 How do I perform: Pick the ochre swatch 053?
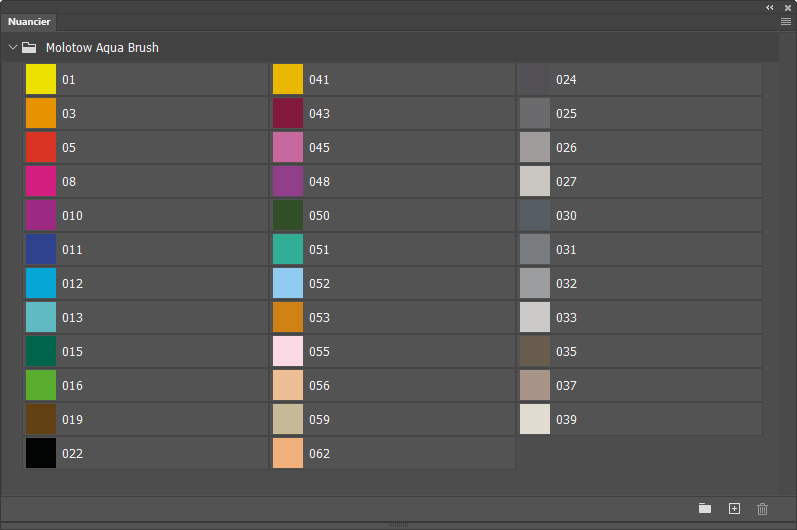(x=288, y=318)
